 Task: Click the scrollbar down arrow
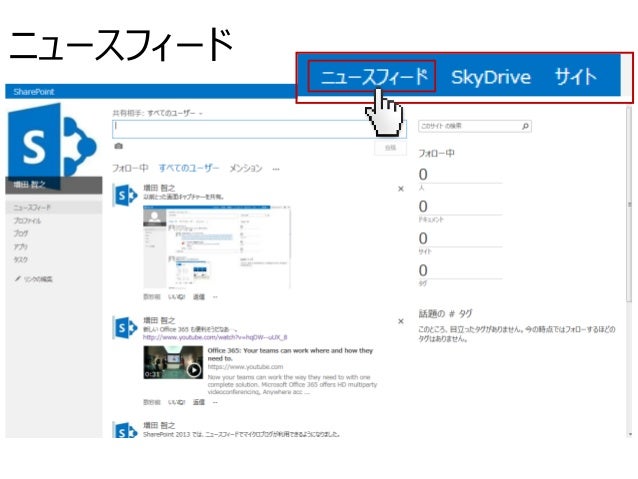tap(629, 434)
